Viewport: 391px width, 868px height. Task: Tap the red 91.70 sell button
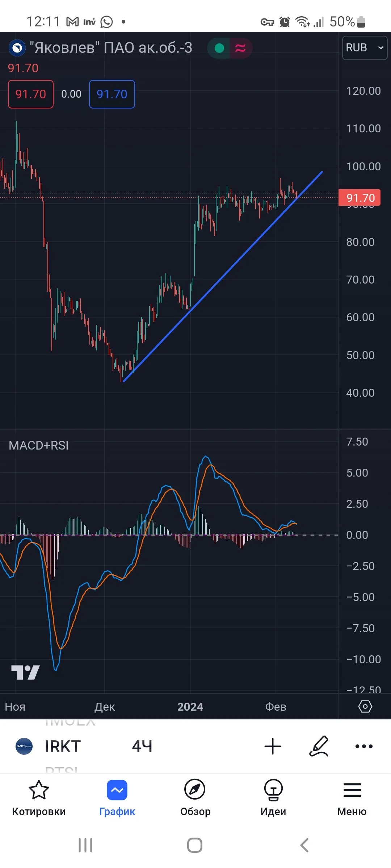[31, 94]
